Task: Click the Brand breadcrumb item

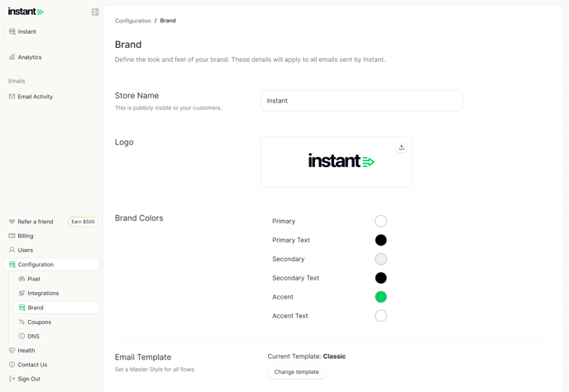Action: click(168, 21)
